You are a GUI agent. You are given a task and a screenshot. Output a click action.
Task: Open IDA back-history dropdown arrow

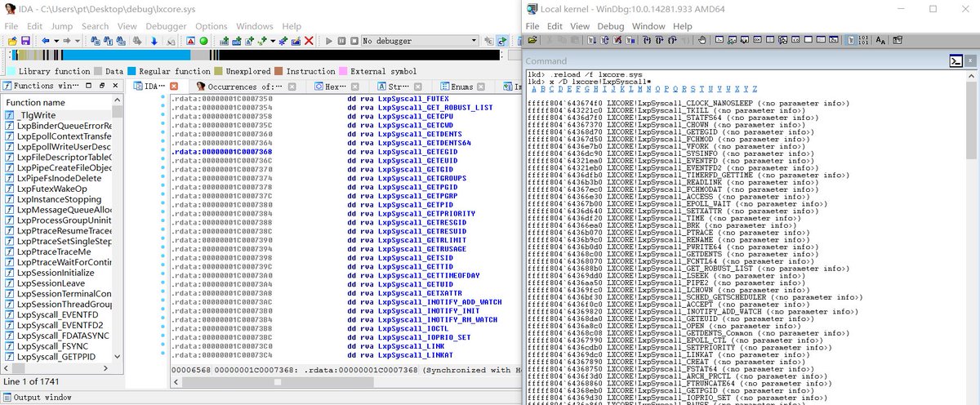(56, 41)
